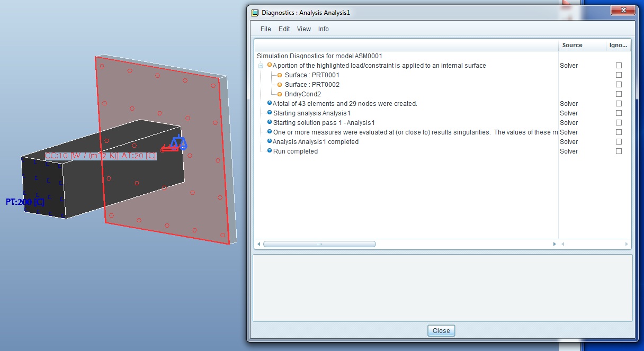Select the convection condition CC:10 label
644x351 pixels.
coord(100,156)
